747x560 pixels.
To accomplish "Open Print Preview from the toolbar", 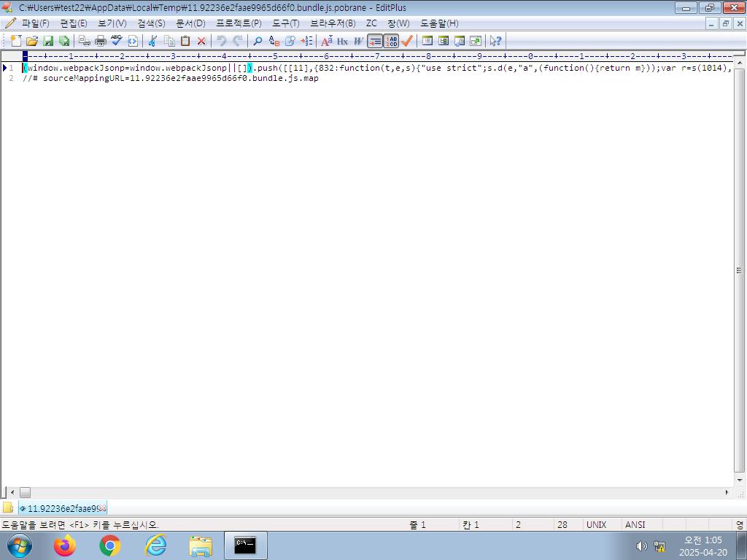I will pos(85,41).
